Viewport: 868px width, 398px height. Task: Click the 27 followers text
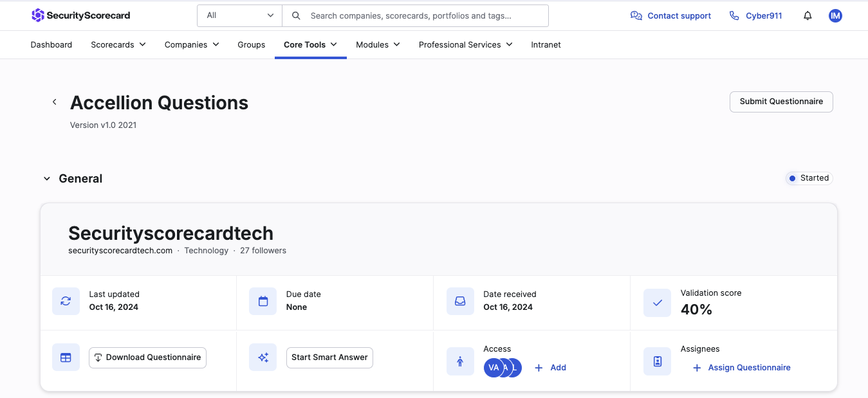pyautogui.click(x=263, y=251)
